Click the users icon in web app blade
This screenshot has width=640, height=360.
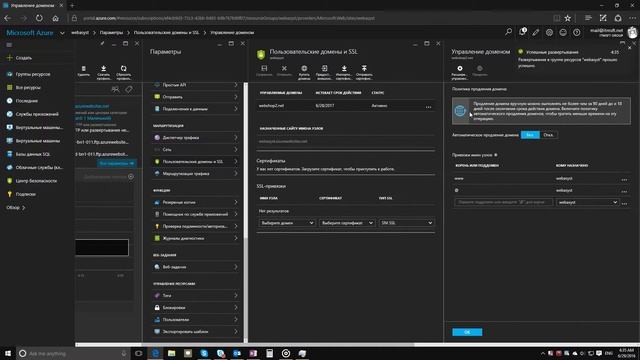[116, 89]
